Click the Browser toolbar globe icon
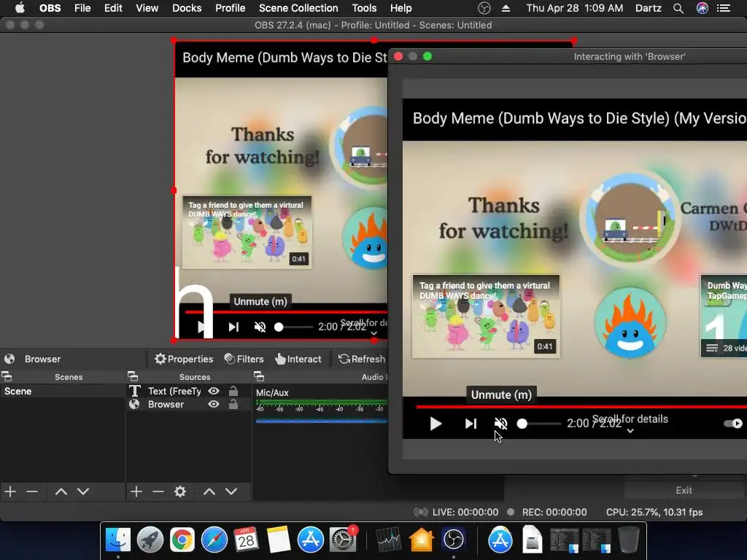This screenshot has width=747, height=560. 9,359
